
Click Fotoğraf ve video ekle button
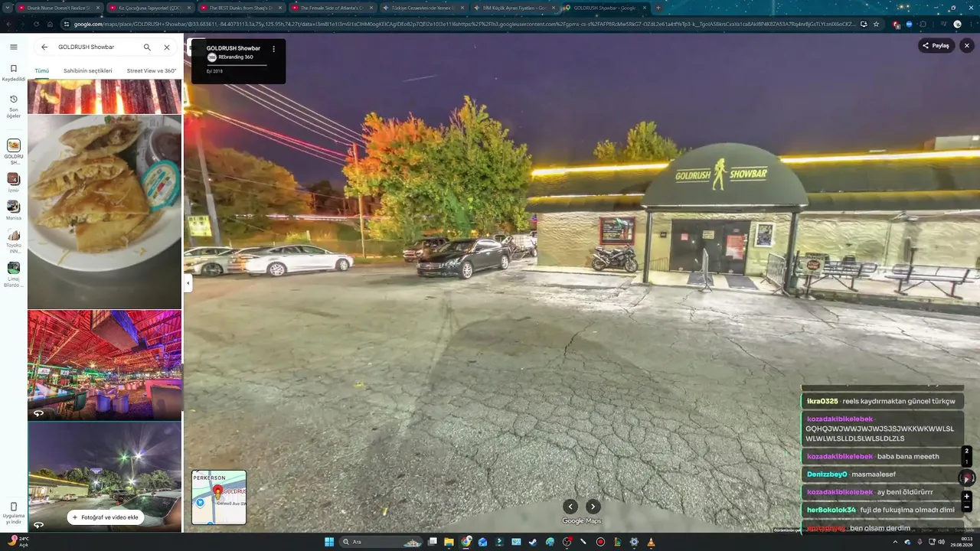(x=105, y=517)
